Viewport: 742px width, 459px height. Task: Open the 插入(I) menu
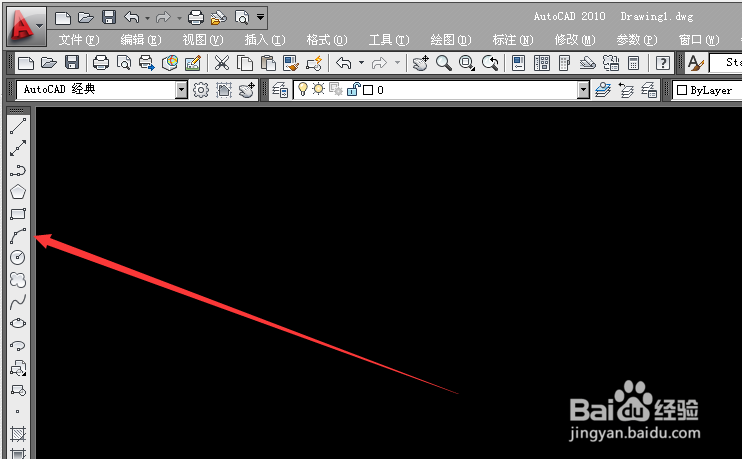(x=265, y=40)
